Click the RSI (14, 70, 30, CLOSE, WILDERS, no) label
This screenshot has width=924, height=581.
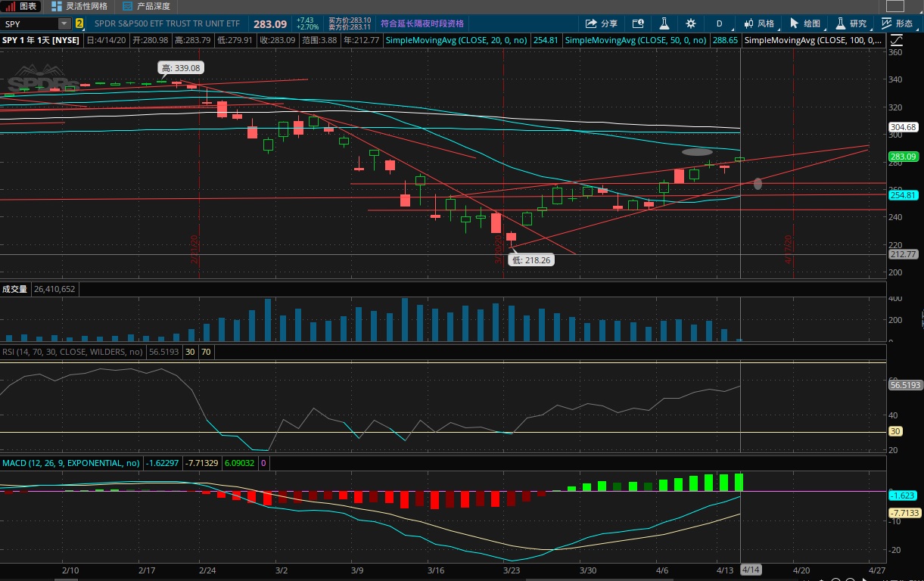(x=73, y=352)
